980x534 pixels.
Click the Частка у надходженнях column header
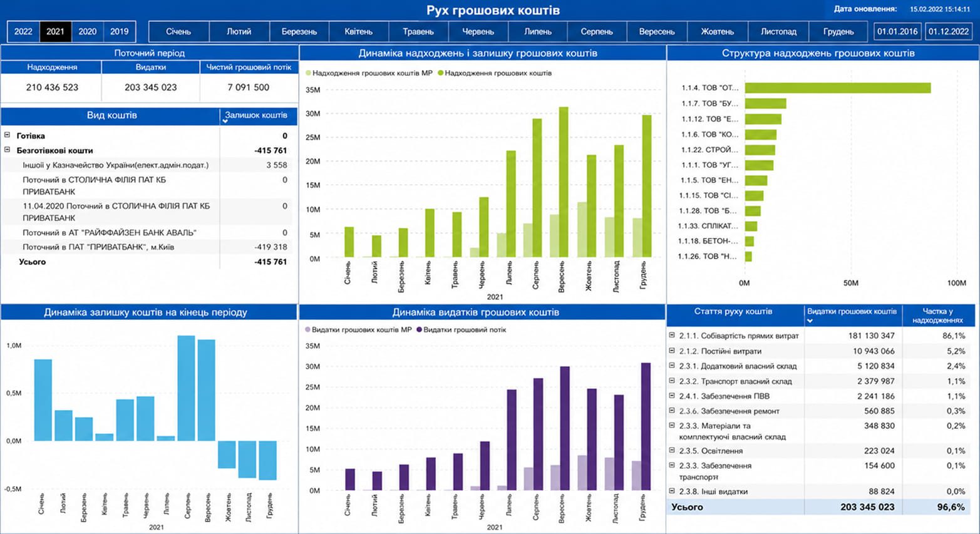(x=937, y=315)
